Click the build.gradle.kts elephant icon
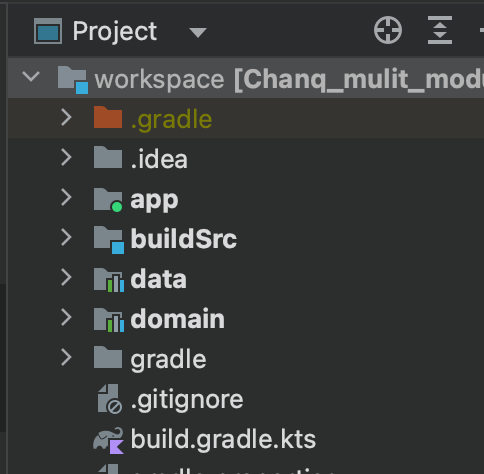Image resolution: width=484 pixels, height=474 pixels. pyautogui.click(x=108, y=440)
